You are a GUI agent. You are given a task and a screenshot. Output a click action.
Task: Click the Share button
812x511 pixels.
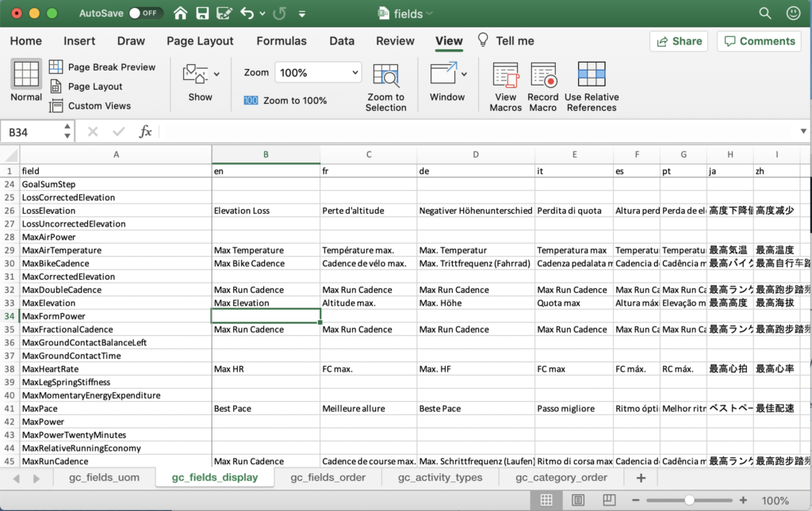pos(679,41)
